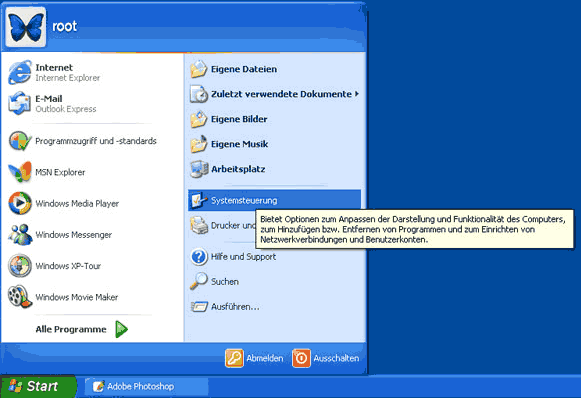This screenshot has height=398, width=581.
Task: Click the Arbeitsplatz computer icon
Action: click(199, 169)
